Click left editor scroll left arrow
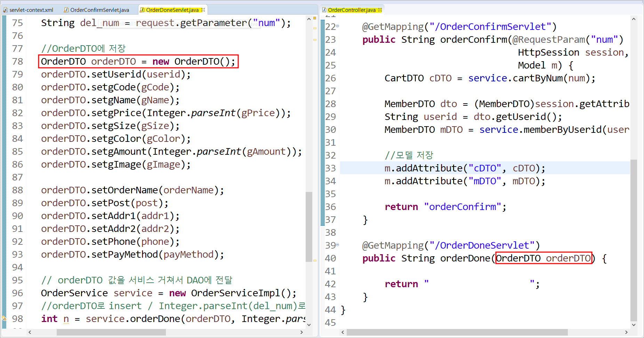Image resolution: width=644 pixels, height=338 pixels. click(30, 332)
